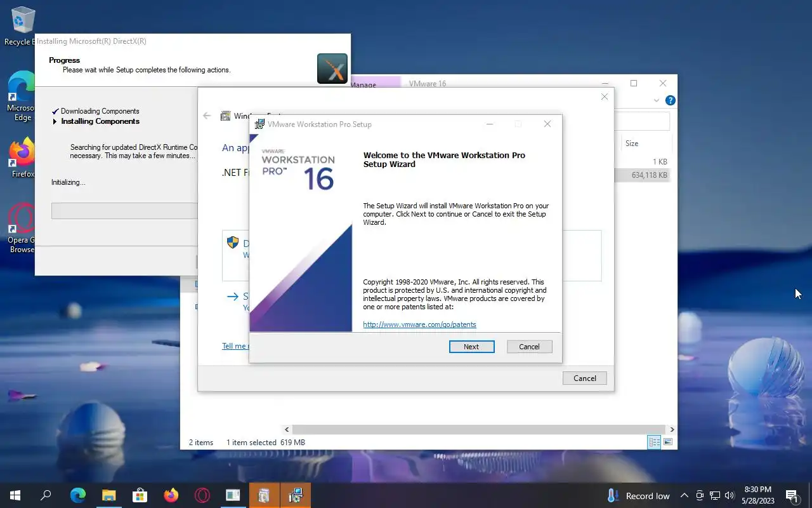812x508 pixels.
Task: Open taskbar Search magnifier
Action: [x=46, y=495]
